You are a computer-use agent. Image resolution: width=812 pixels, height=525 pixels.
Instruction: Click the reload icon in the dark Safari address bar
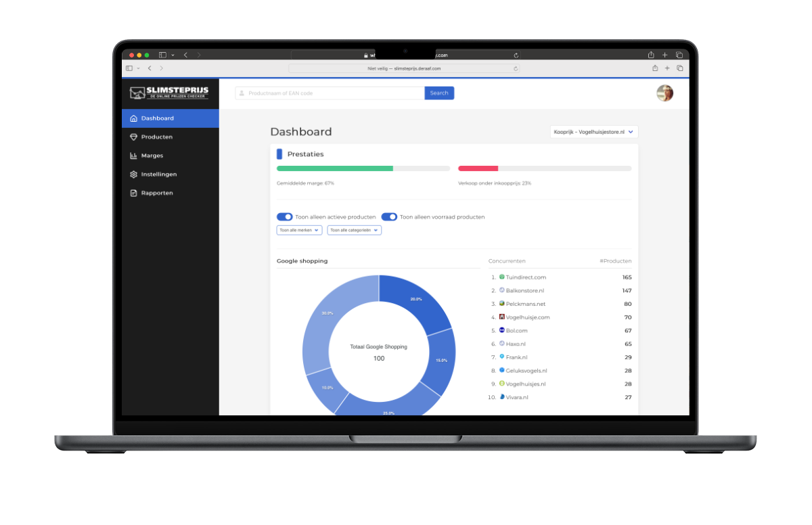[516, 55]
